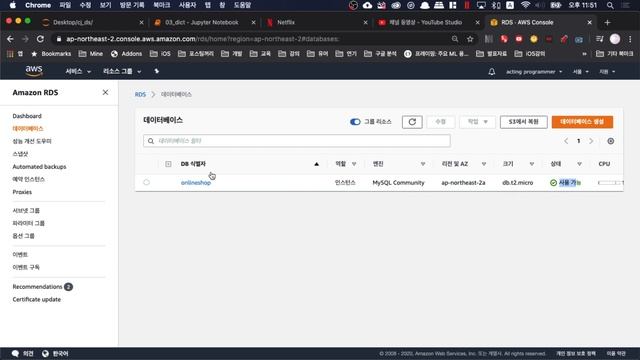Open the acting programmer account dropdown

pyautogui.click(x=534, y=71)
